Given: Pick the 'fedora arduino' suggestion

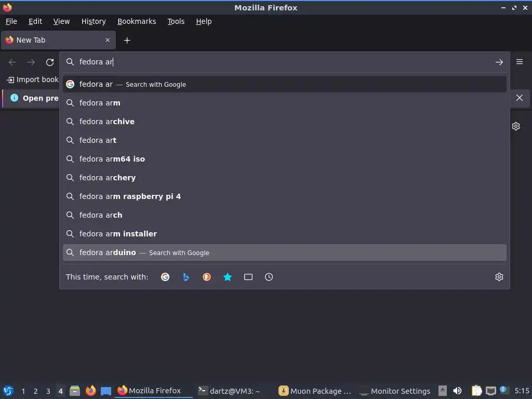Looking at the screenshot, I should click(284, 252).
